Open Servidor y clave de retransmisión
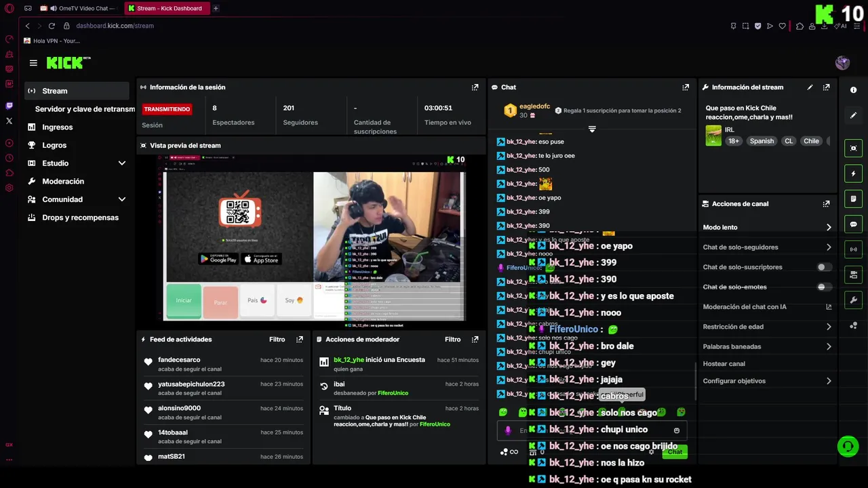Viewport: 868px width, 488px height. tap(85, 109)
